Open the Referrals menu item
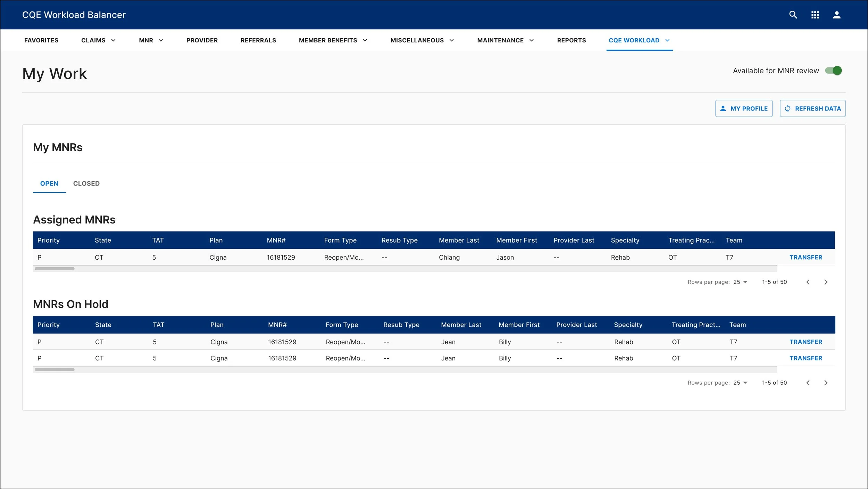This screenshot has width=868, height=489. [258, 40]
